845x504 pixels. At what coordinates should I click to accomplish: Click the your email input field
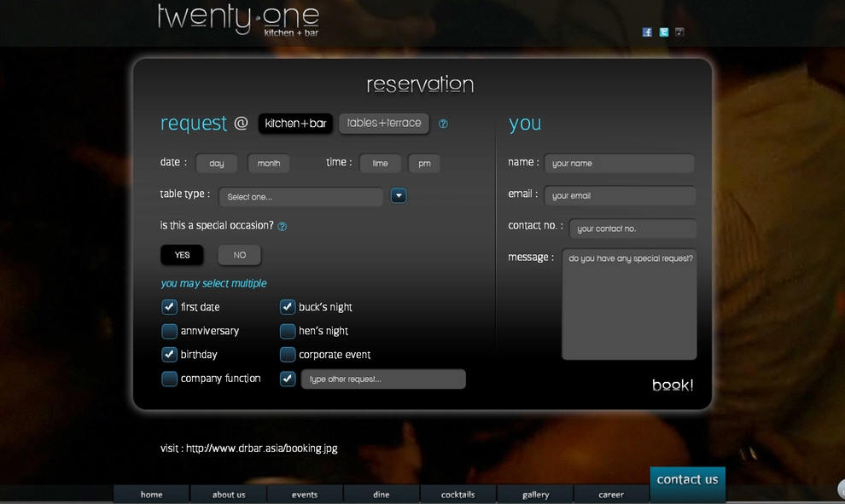click(x=620, y=196)
